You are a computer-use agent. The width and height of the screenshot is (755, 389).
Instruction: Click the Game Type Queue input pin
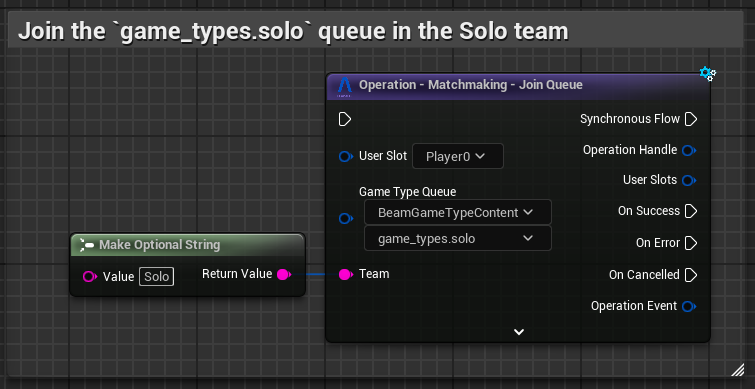click(x=346, y=219)
